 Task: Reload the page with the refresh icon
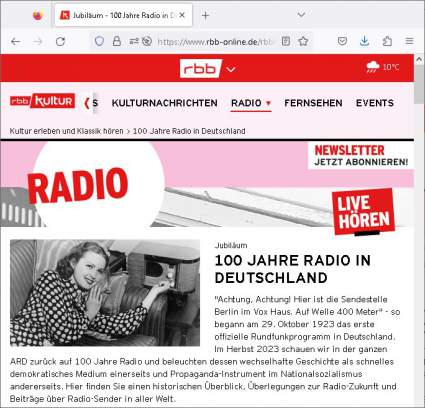pyautogui.click(x=60, y=42)
